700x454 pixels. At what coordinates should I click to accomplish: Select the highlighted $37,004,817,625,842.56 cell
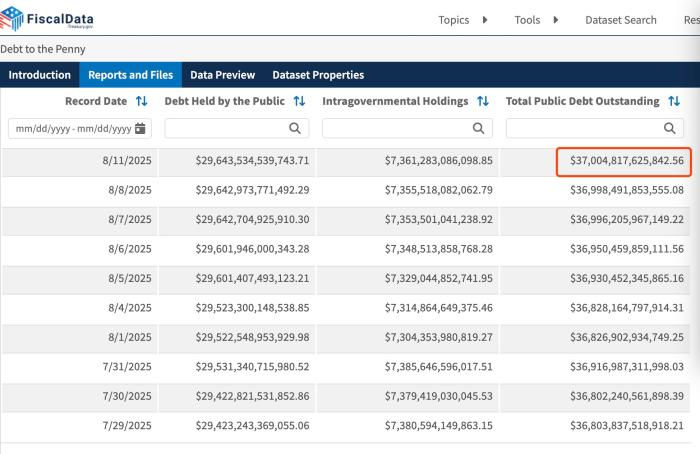pos(621,160)
